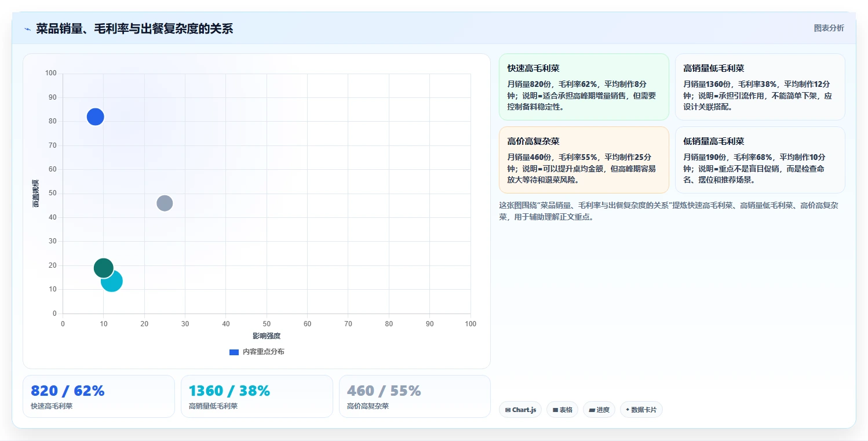Toggle the 内容重点分布 legend color box
This screenshot has width=868, height=441.
click(234, 352)
